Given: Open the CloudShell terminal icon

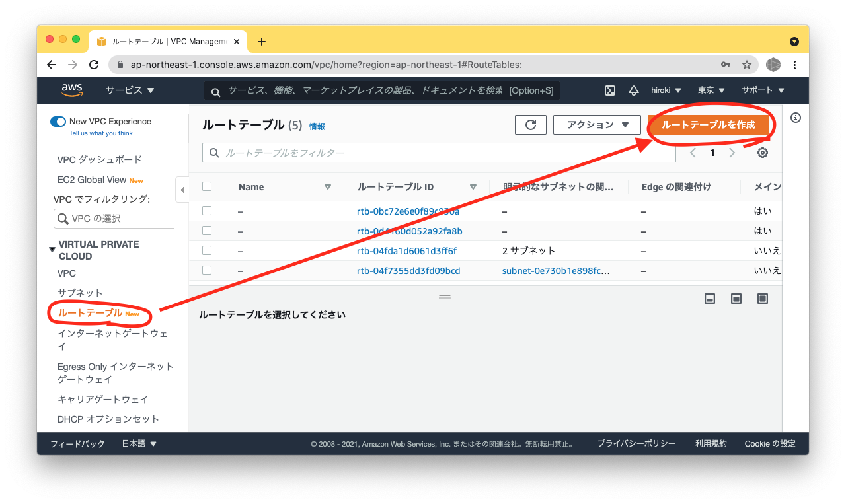Looking at the screenshot, I should tap(609, 90).
